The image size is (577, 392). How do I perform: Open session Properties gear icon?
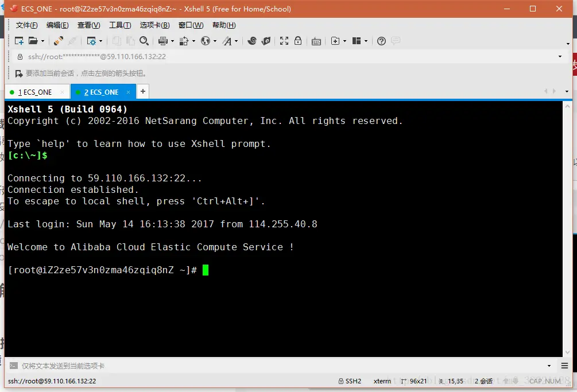click(91, 41)
